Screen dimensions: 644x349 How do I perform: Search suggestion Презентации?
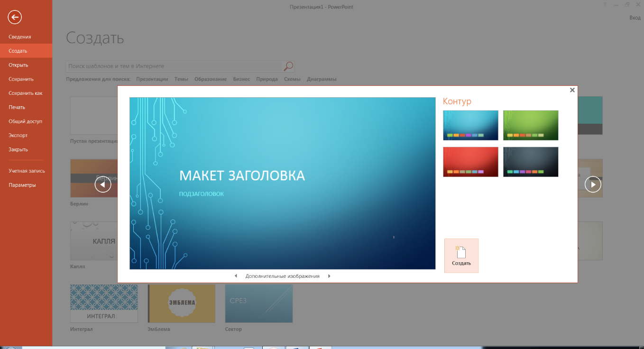point(152,79)
